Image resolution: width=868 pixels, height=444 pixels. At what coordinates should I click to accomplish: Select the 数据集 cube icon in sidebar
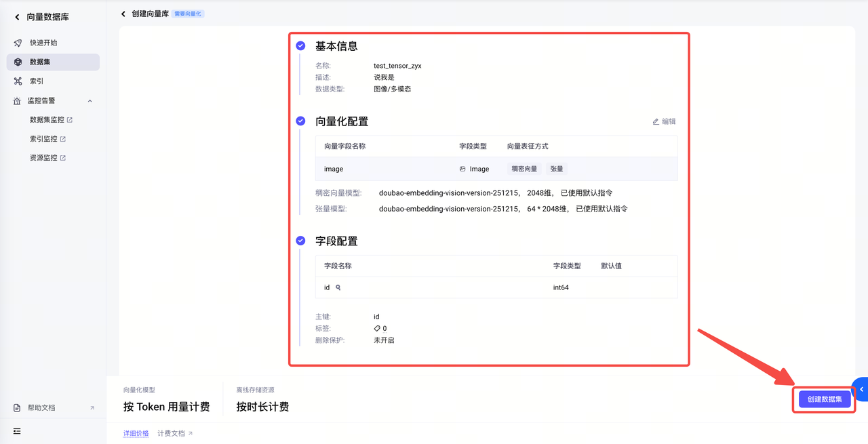tap(18, 62)
